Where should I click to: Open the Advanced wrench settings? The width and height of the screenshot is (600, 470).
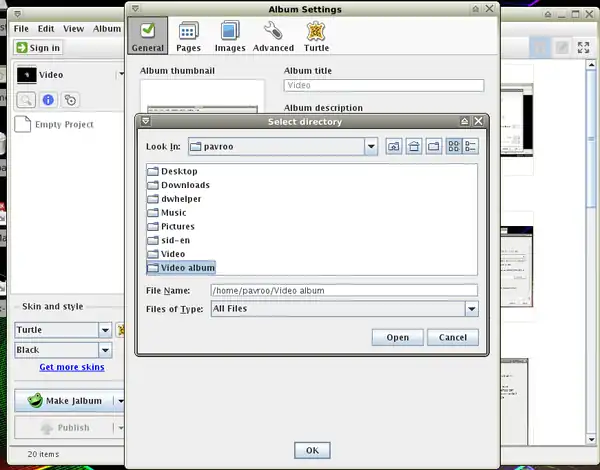(x=273, y=36)
